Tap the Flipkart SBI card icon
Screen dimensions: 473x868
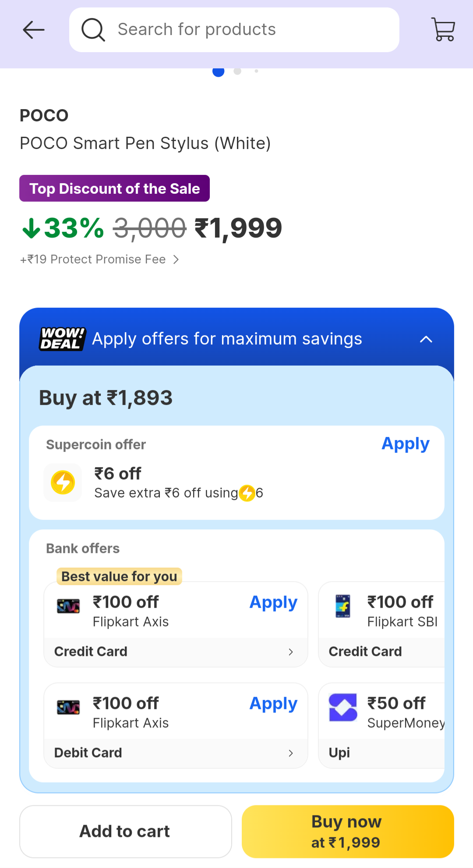point(342,606)
